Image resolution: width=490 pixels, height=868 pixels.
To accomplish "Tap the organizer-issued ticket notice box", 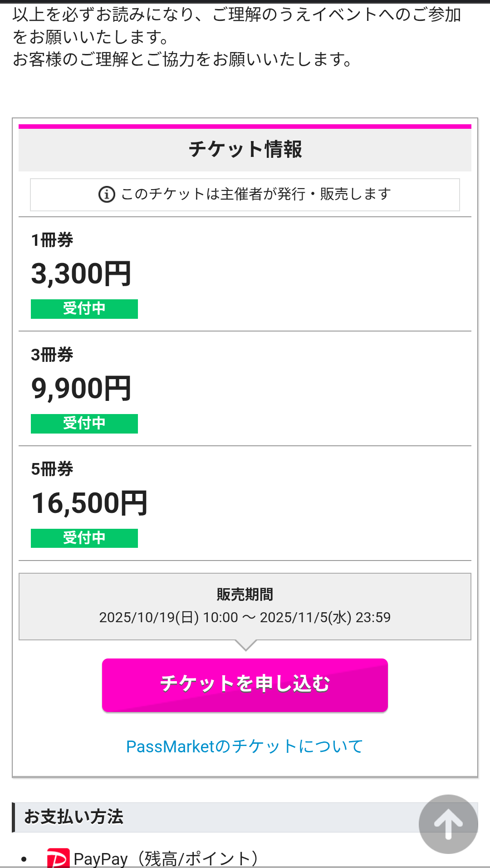I will 245,195.
